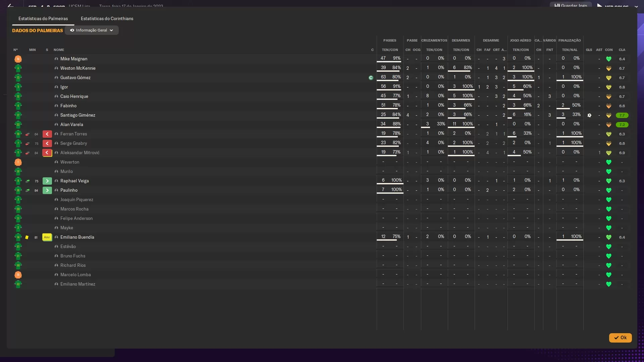Click Alan Varela's 7.2 rating badge
The height and width of the screenshot is (362, 644).
click(622, 125)
